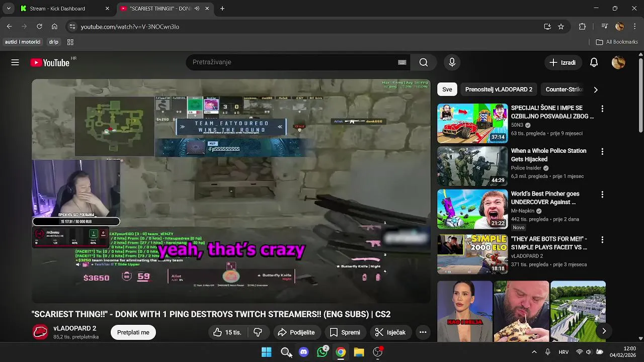Create a clip with Isječak button

point(390,332)
